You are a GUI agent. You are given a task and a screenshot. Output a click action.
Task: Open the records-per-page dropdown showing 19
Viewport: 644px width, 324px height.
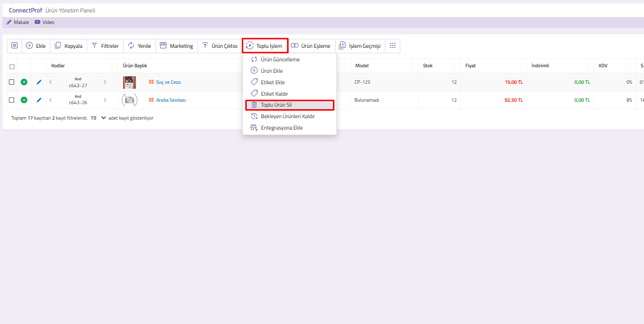pyautogui.click(x=99, y=118)
